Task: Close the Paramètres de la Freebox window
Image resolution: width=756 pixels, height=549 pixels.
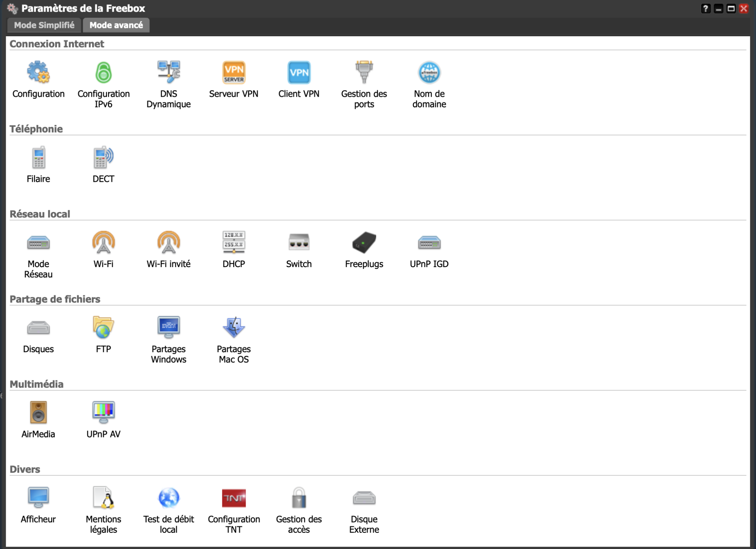Action: (744, 8)
